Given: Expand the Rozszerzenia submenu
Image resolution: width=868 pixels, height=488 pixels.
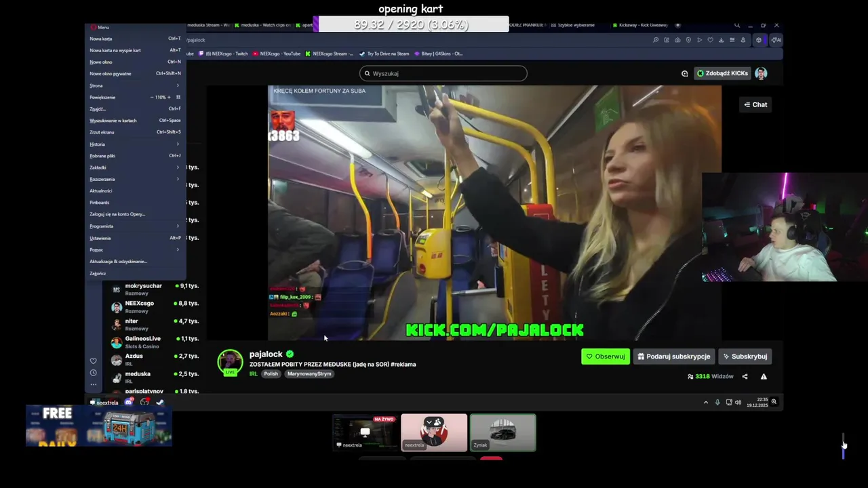Looking at the screenshot, I should click(x=136, y=179).
